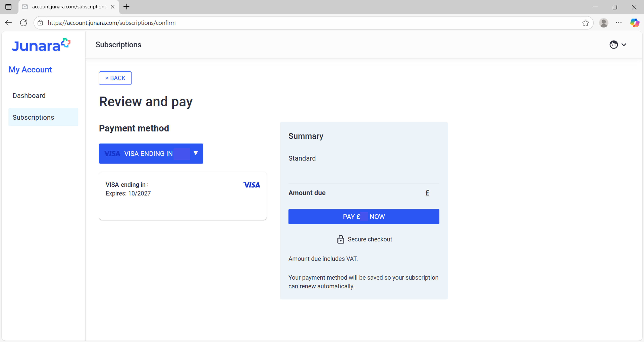The width and height of the screenshot is (644, 342).
Task: Open browser settings and more menu
Action: click(x=619, y=23)
